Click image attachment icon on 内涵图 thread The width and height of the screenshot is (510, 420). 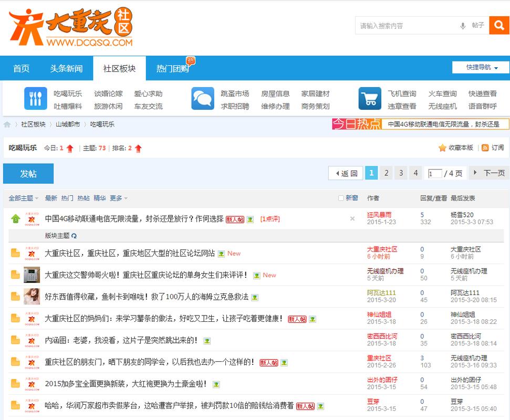207,341
